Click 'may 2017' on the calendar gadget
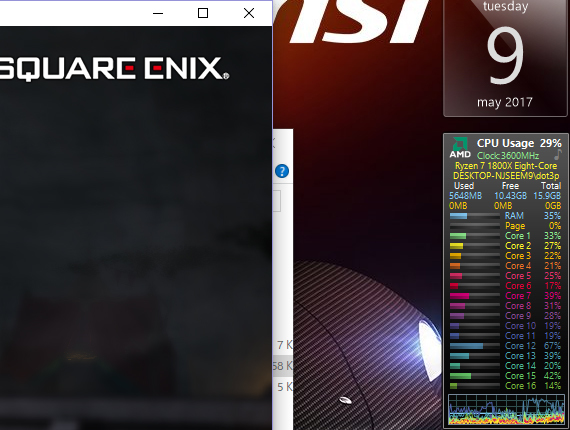Viewport: 570px width, 430px height. [505, 102]
